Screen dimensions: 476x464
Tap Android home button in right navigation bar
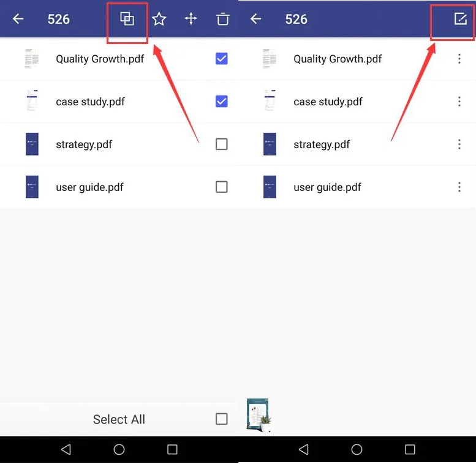(x=357, y=449)
